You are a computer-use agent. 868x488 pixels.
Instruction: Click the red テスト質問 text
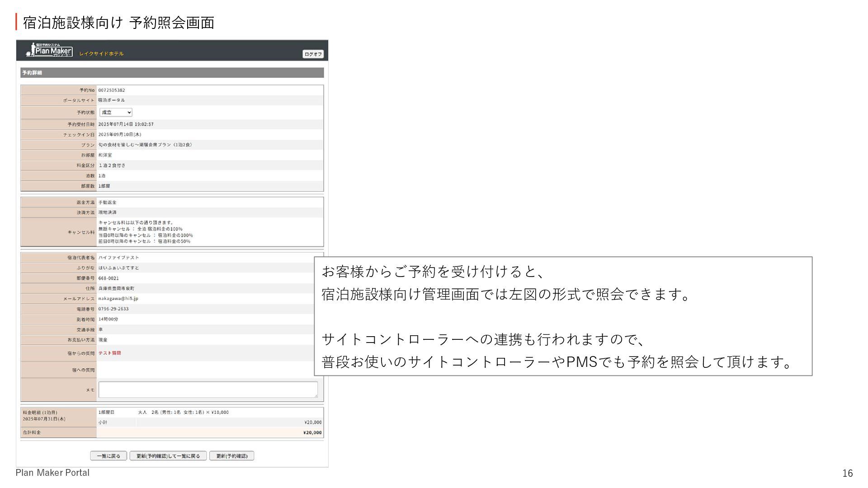109,353
